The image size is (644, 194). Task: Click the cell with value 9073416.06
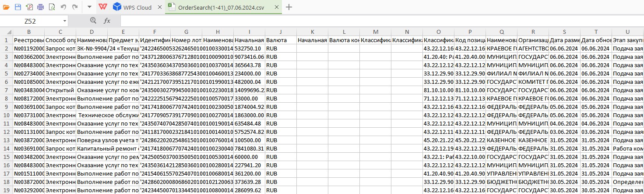point(249,57)
